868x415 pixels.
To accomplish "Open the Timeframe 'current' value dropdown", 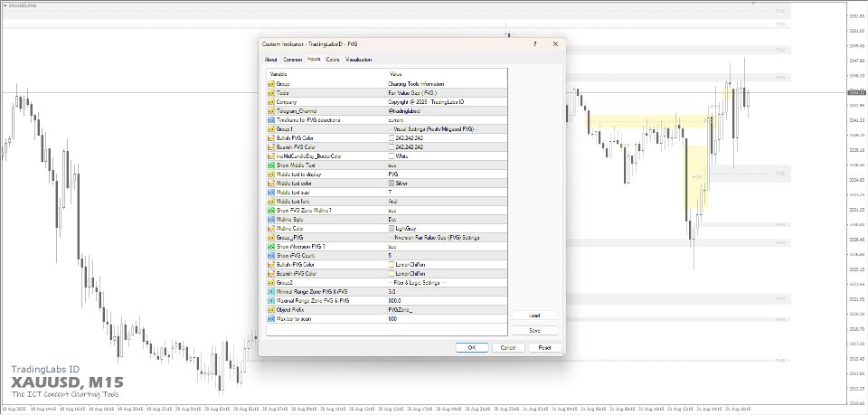I will [396, 120].
